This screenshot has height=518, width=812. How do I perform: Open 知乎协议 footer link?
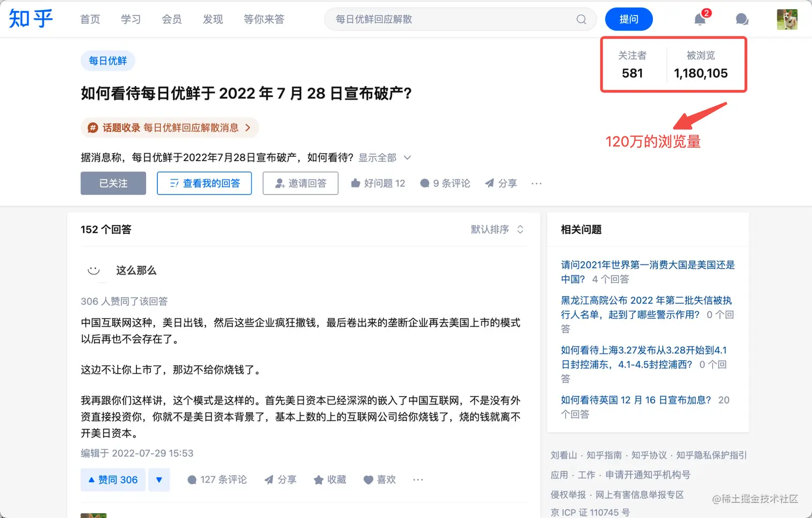649,455
